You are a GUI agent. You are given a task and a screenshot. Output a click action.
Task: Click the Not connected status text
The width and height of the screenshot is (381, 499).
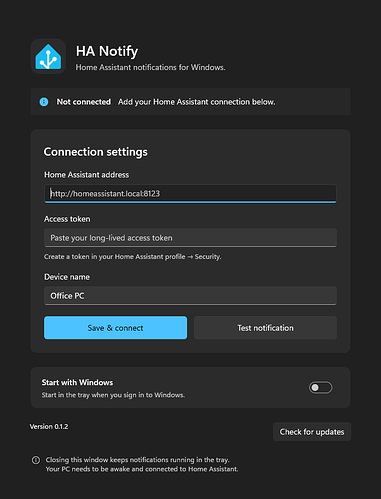[84, 102]
